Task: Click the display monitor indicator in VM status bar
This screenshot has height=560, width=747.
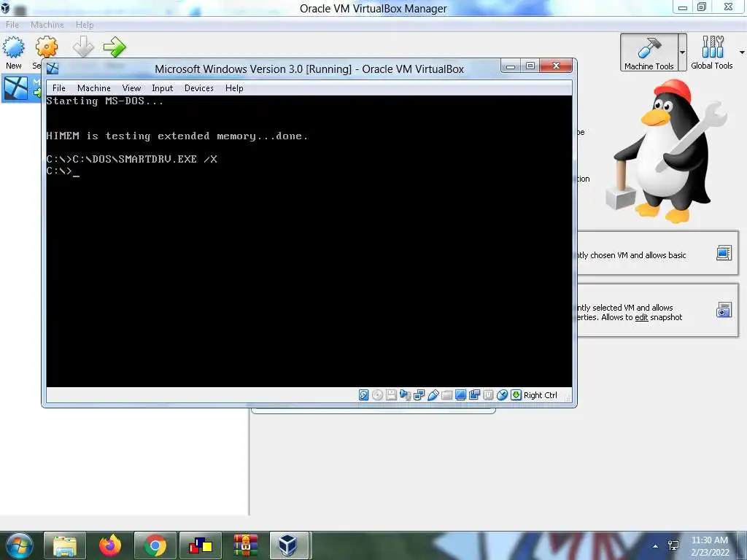Action: pos(461,394)
